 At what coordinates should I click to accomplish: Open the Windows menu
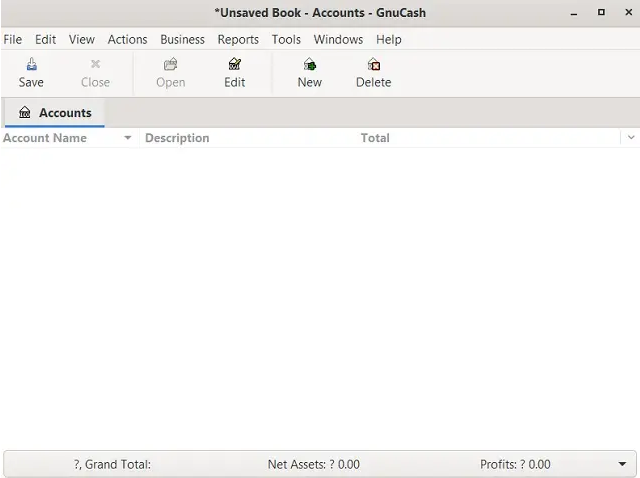(338, 39)
